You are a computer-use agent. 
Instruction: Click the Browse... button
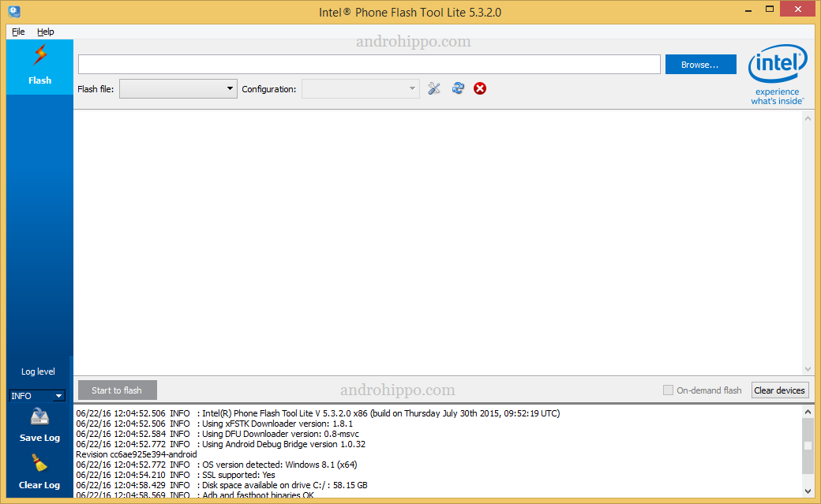(700, 65)
